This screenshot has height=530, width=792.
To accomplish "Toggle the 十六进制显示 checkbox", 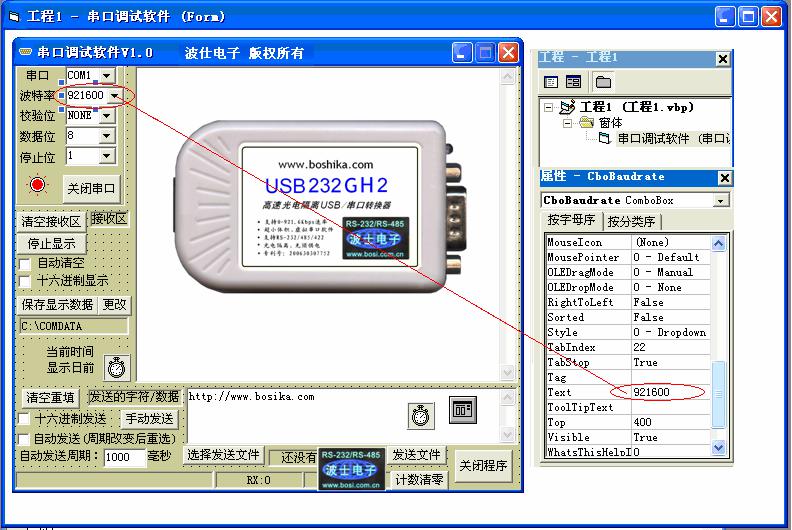I will [x=26, y=281].
